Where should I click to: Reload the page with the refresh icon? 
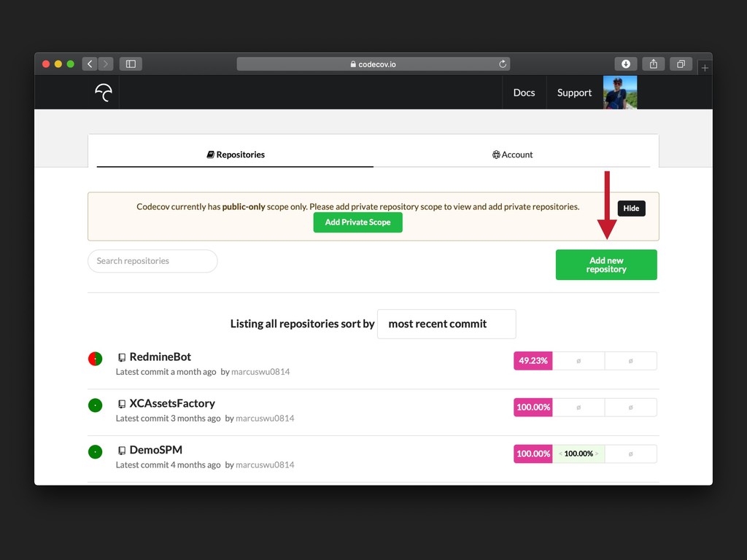[502, 64]
